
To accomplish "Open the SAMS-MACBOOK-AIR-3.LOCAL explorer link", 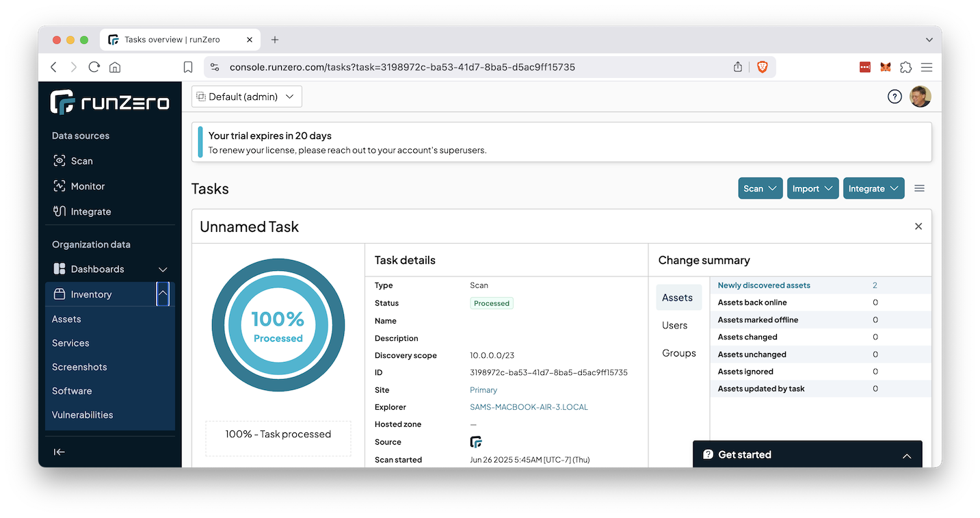I will coord(529,407).
